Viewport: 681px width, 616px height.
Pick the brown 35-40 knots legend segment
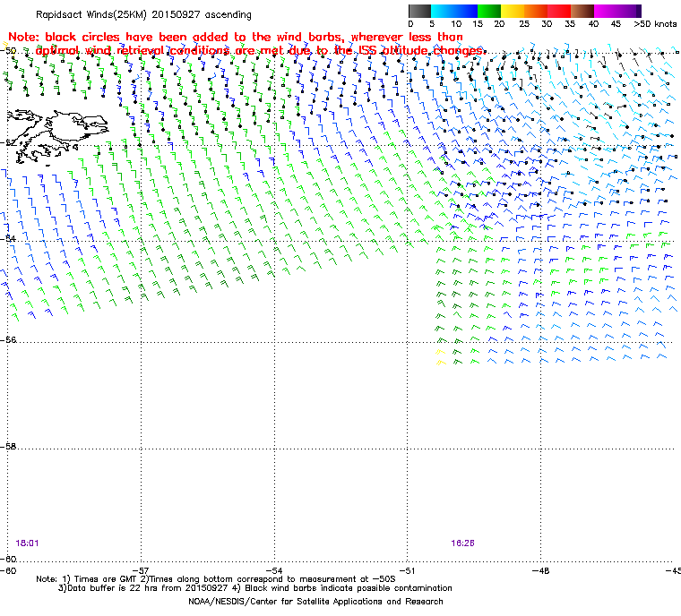pos(582,11)
